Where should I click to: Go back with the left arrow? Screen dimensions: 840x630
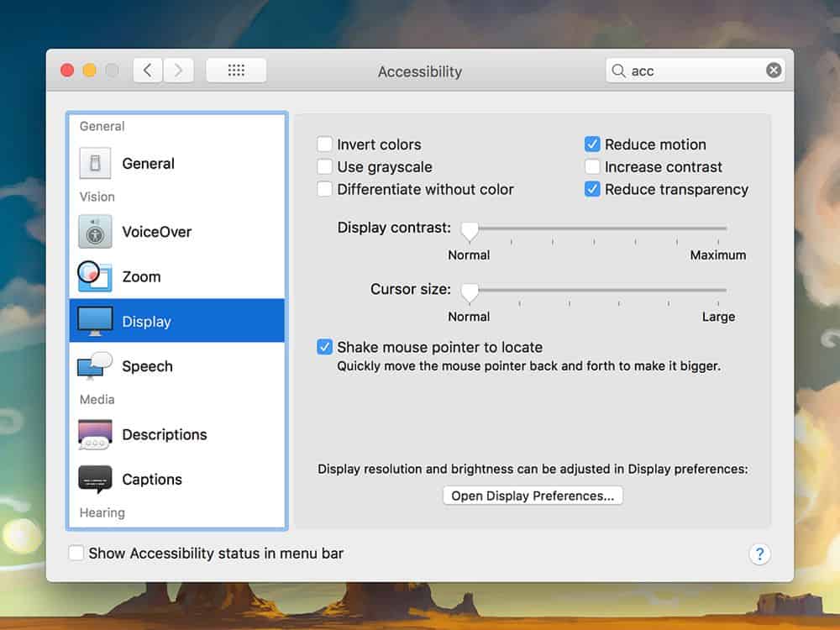click(148, 71)
